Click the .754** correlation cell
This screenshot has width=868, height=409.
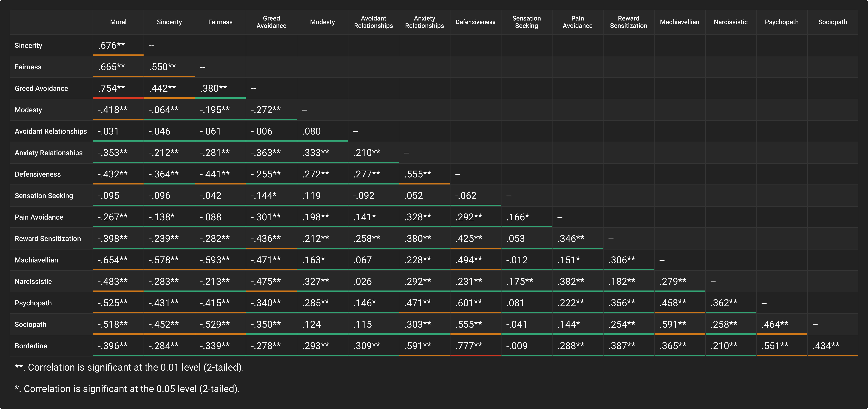tap(118, 88)
